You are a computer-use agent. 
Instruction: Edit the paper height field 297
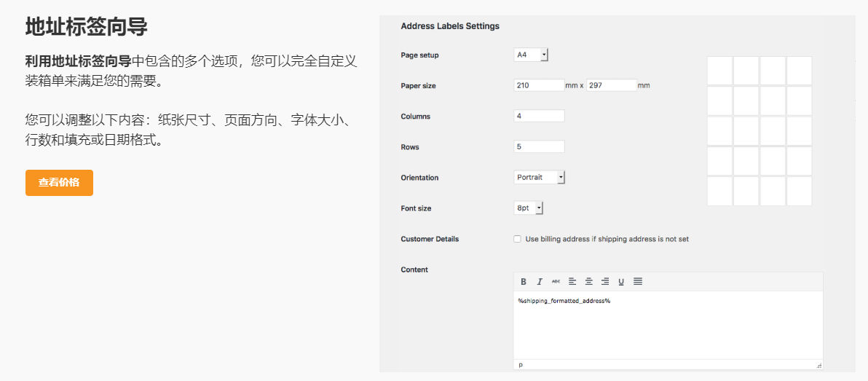pos(612,85)
